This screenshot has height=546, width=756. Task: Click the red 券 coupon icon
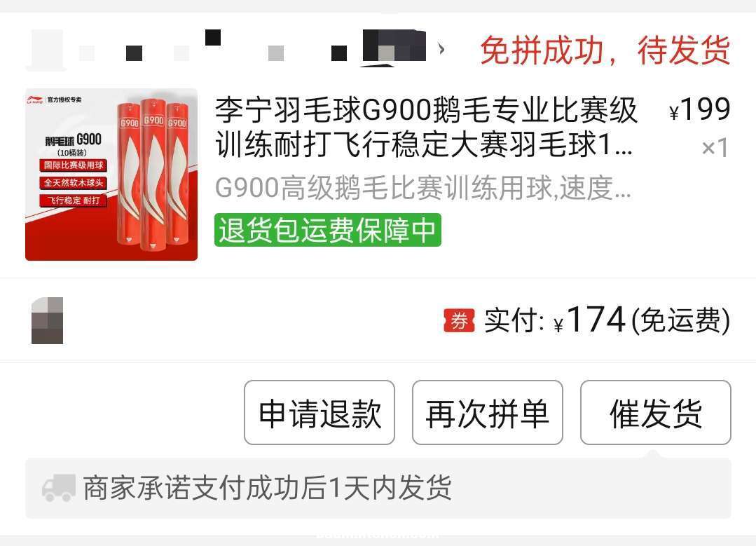click(459, 321)
